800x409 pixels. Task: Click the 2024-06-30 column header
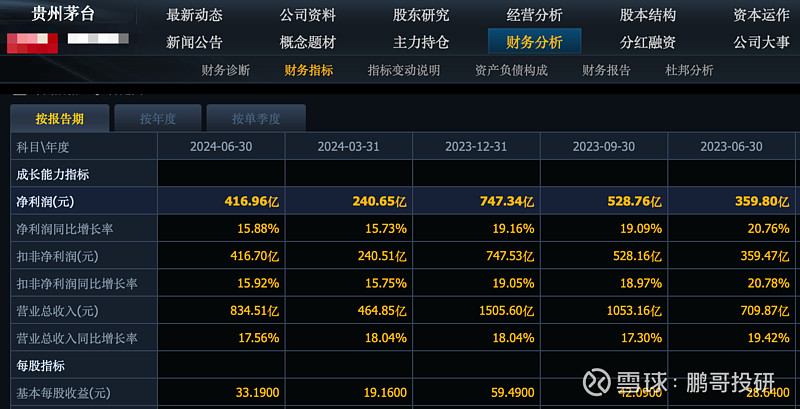pos(221,147)
